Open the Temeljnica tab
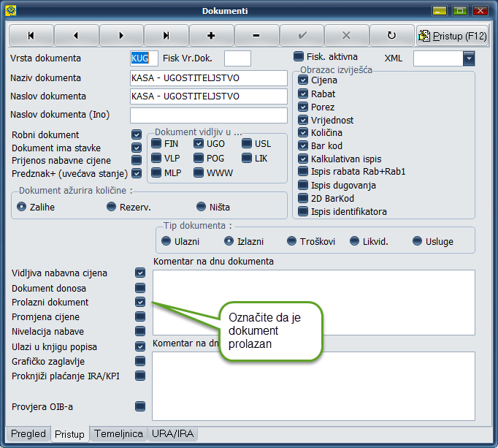 click(118, 434)
